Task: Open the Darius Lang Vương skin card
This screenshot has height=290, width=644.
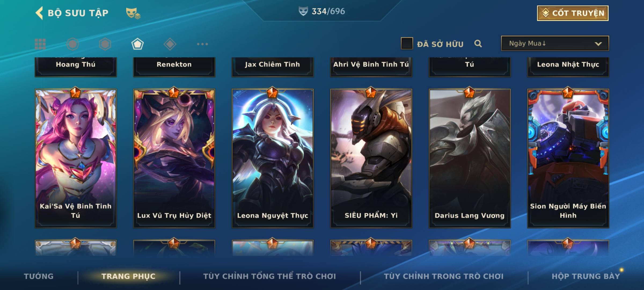Action: coord(470,158)
